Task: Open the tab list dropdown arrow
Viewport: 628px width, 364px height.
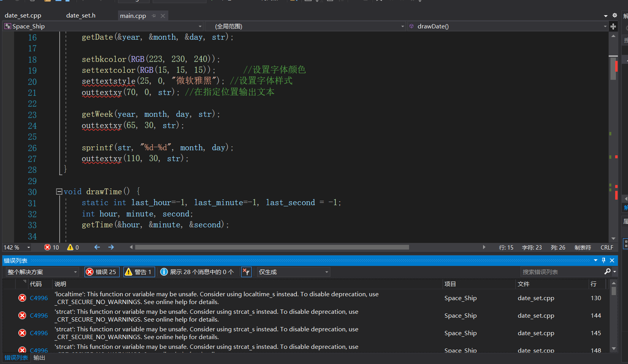Action: point(606,16)
